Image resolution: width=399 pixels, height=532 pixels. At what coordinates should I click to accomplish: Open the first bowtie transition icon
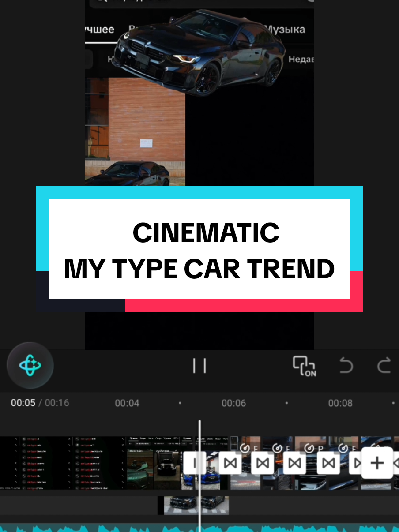230,463
